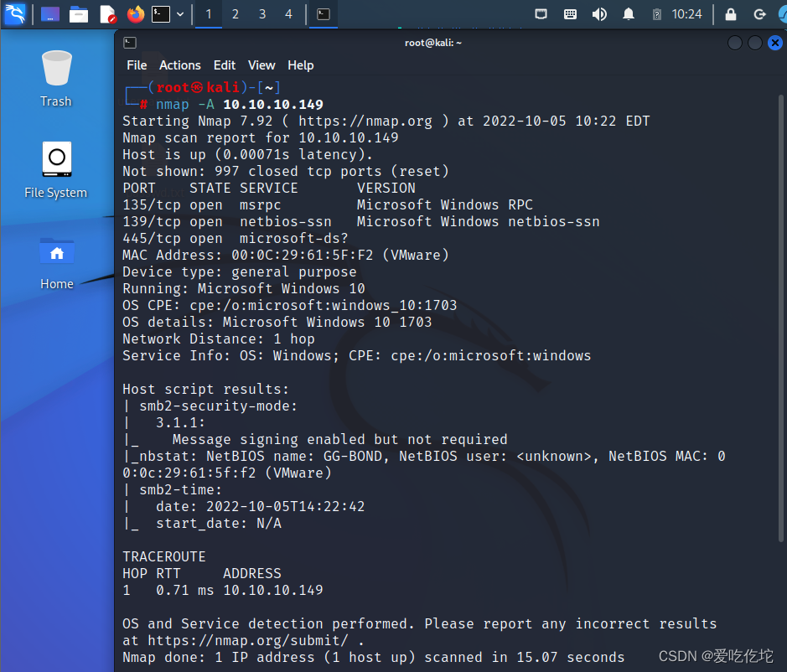Switch to workspace 2
787x672 pixels.
235,14
